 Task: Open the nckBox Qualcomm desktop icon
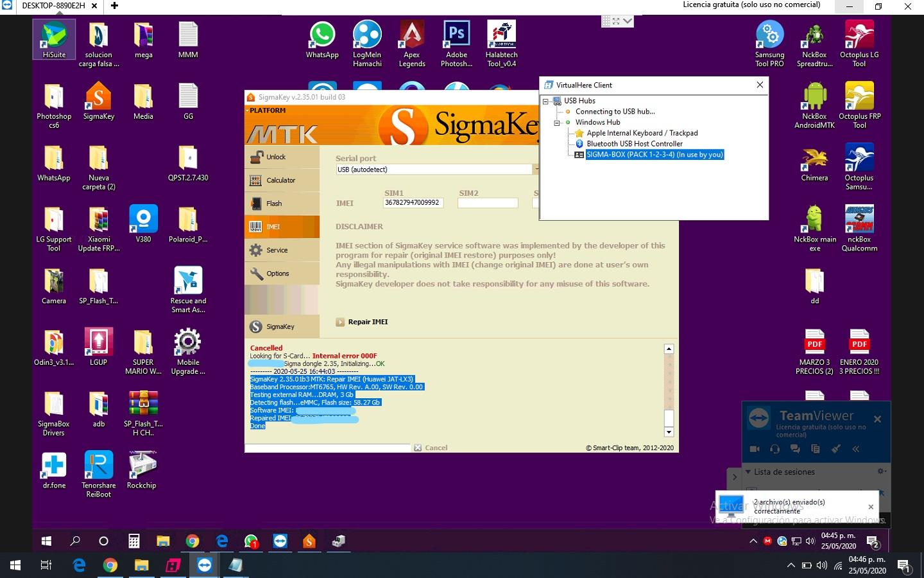859,229
